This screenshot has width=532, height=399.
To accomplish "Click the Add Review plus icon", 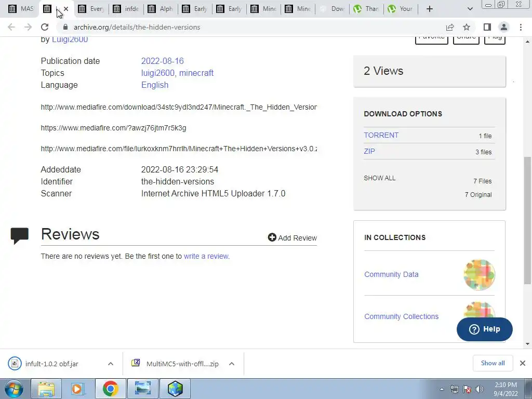I will point(272,237).
